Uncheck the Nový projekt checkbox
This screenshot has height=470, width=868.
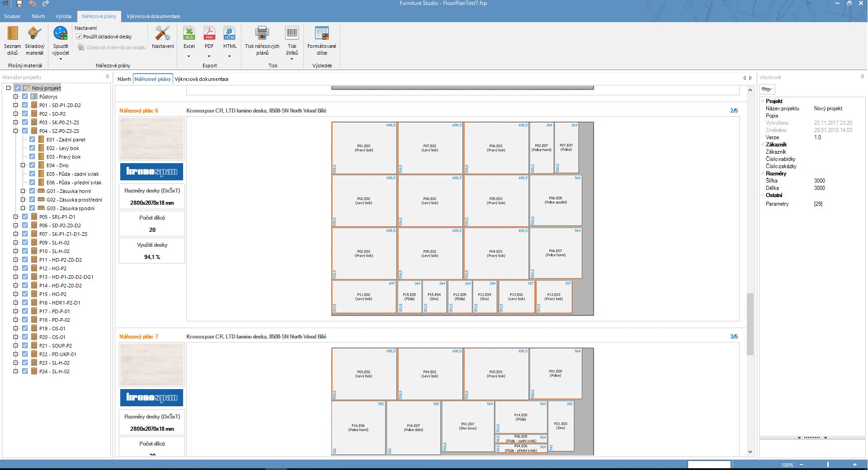tap(18, 88)
